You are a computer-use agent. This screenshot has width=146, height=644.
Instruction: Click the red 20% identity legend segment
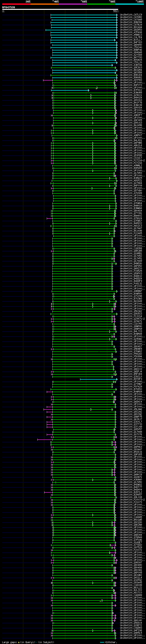coord(16,4)
